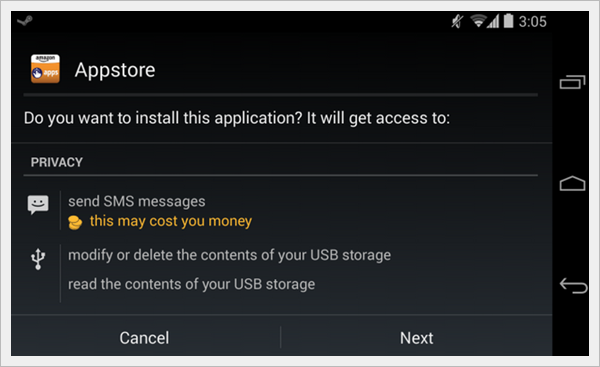
Task: Open the 'send SMS messages' permission details
Action: pos(137,201)
